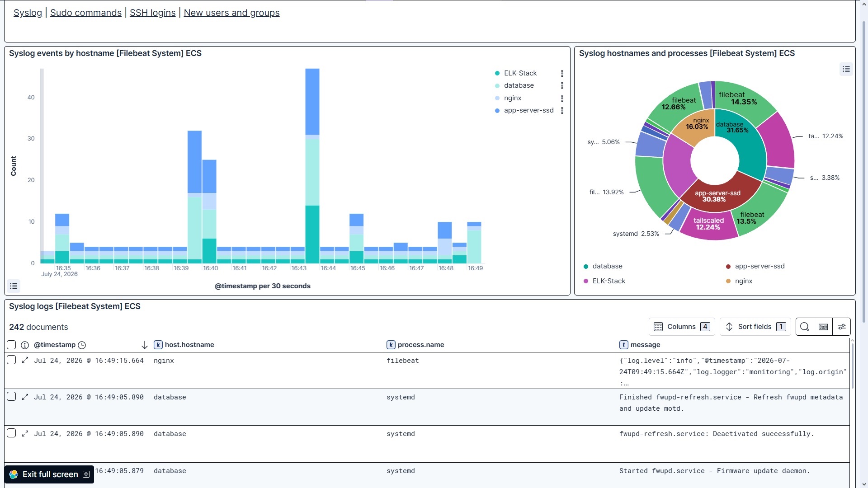This screenshot has height=488, width=868.
Task: Click the 16:43 tallest bar in chart
Action: point(312,166)
